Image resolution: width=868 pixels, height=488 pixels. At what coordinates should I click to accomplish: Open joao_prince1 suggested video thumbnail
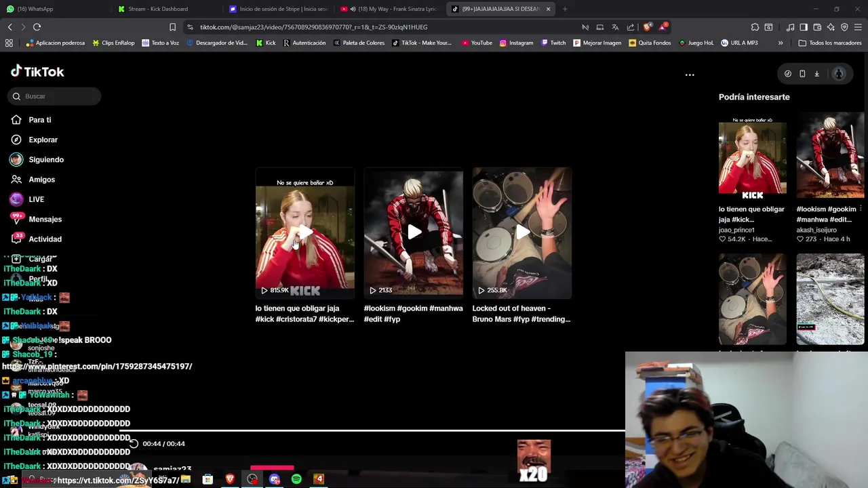click(x=752, y=157)
